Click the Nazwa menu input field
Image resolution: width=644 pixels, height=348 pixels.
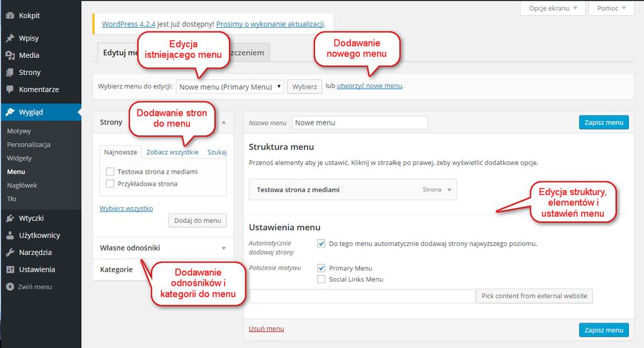[x=360, y=123]
